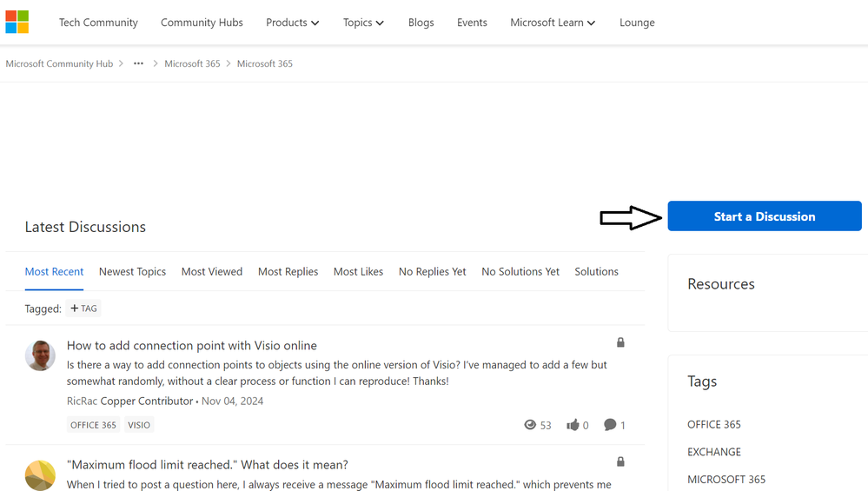Show the No Solutions Yet tab

click(x=520, y=272)
